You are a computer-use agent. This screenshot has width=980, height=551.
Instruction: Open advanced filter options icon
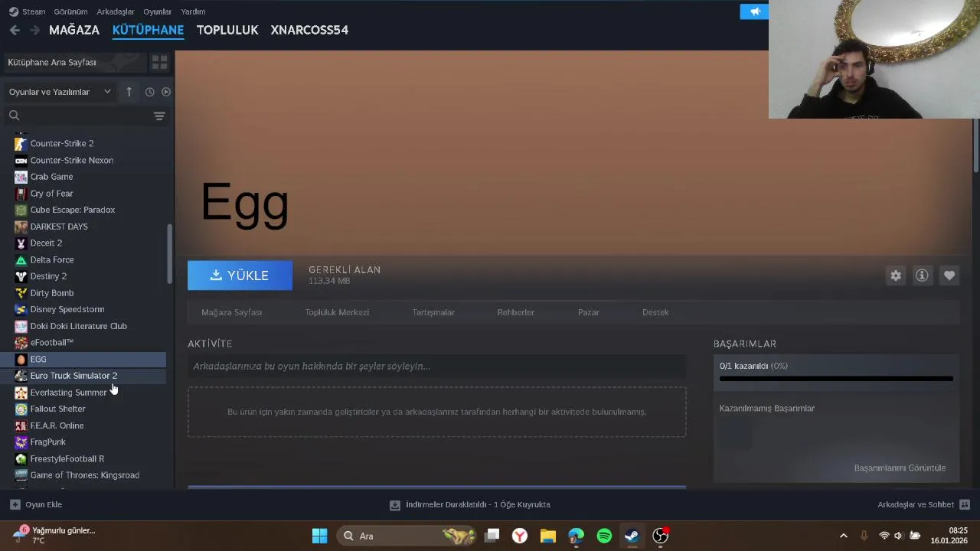click(x=159, y=116)
